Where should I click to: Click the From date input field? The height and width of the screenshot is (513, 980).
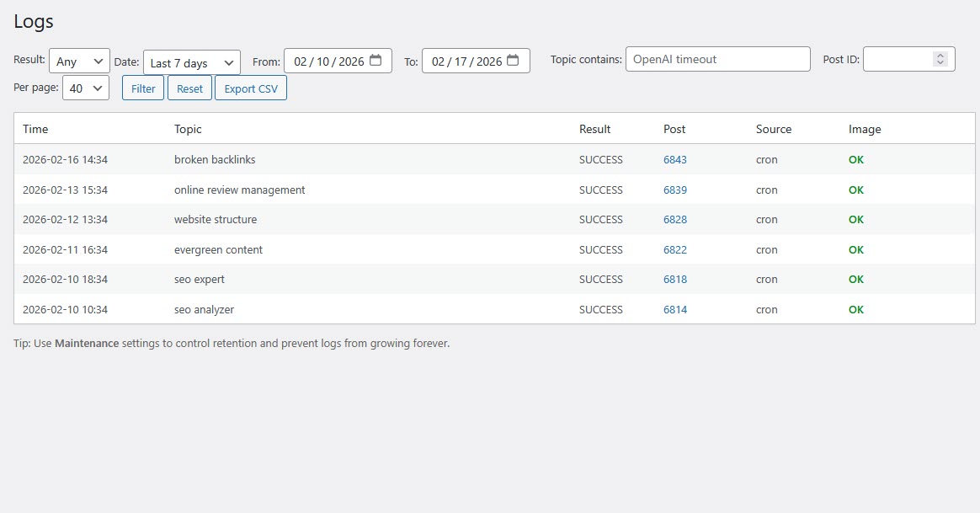pos(328,61)
